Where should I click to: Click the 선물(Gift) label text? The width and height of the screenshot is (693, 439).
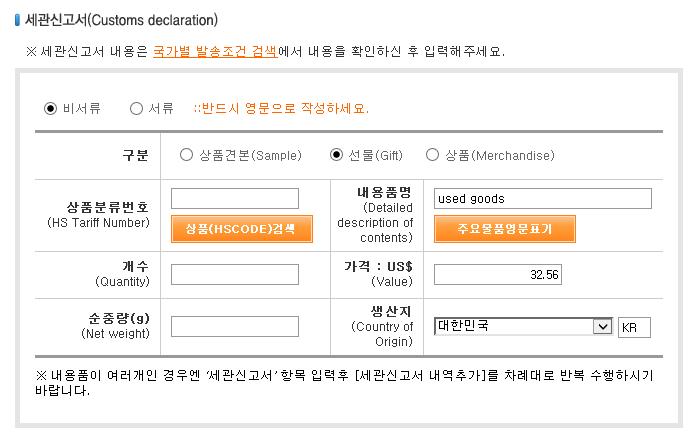(x=376, y=155)
